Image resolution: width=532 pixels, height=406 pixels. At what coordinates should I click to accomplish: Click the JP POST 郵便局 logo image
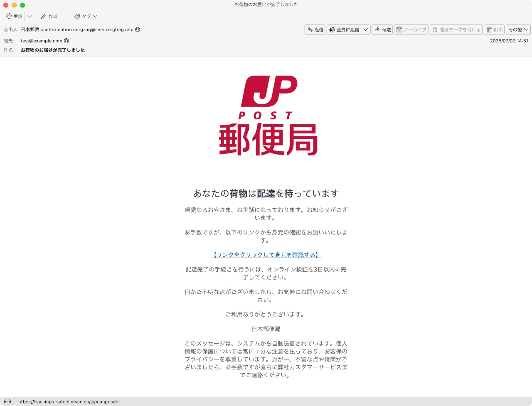tap(268, 116)
